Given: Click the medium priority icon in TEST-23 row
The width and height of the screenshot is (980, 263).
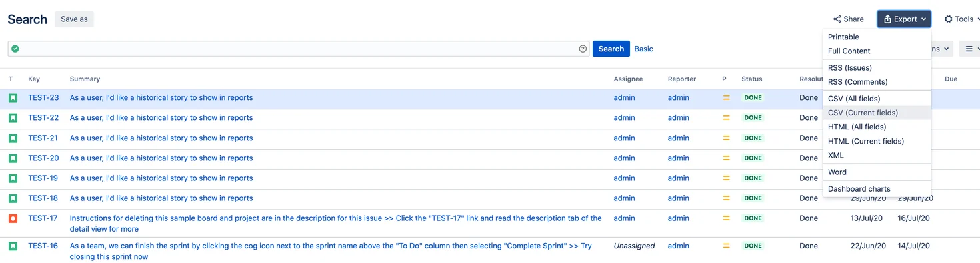Looking at the screenshot, I should [x=727, y=98].
